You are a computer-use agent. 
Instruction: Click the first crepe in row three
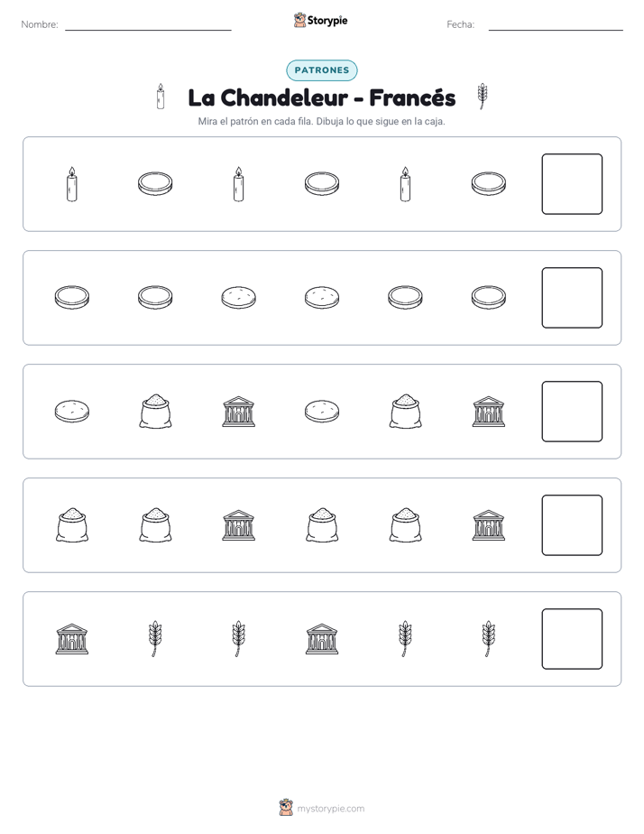click(72, 412)
